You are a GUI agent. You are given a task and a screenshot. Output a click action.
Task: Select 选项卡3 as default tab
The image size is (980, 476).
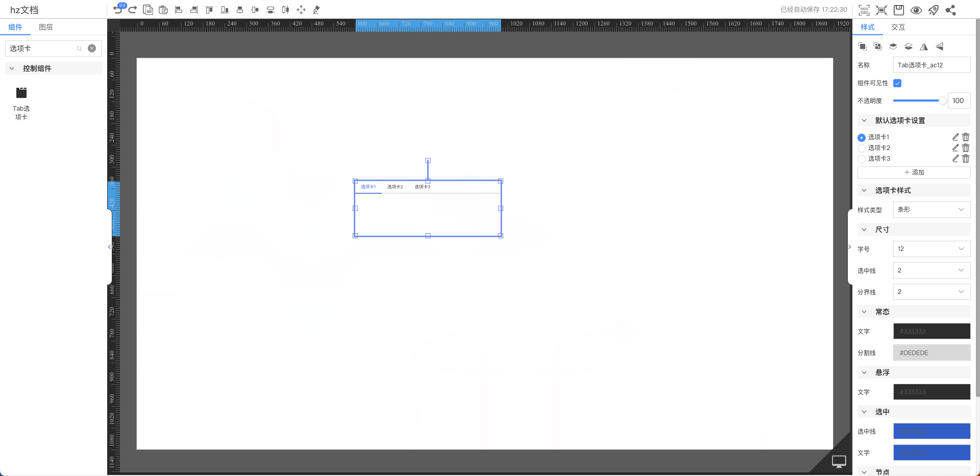pos(862,159)
